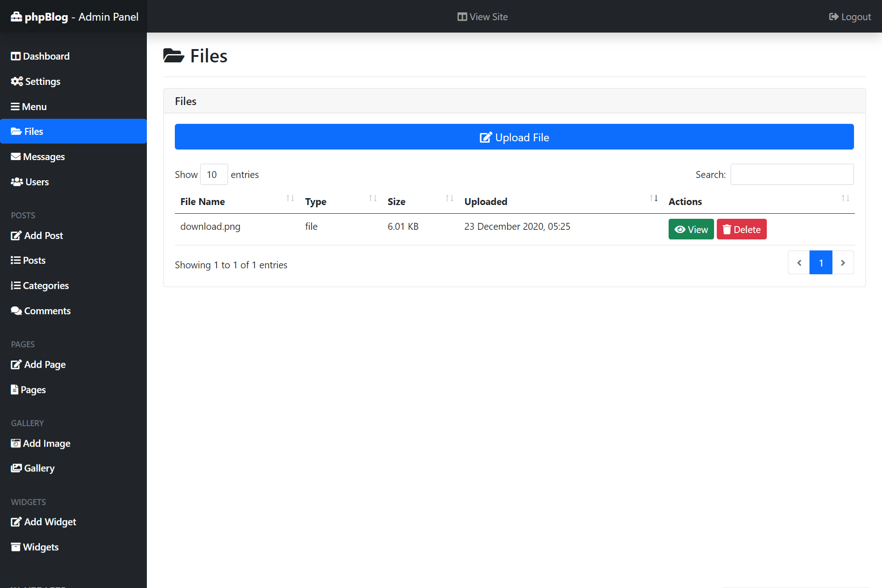The image size is (882, 588).
Task: Click the Dashboard sidebar icon
Action: pyautogui.click(x=16, y=56)
